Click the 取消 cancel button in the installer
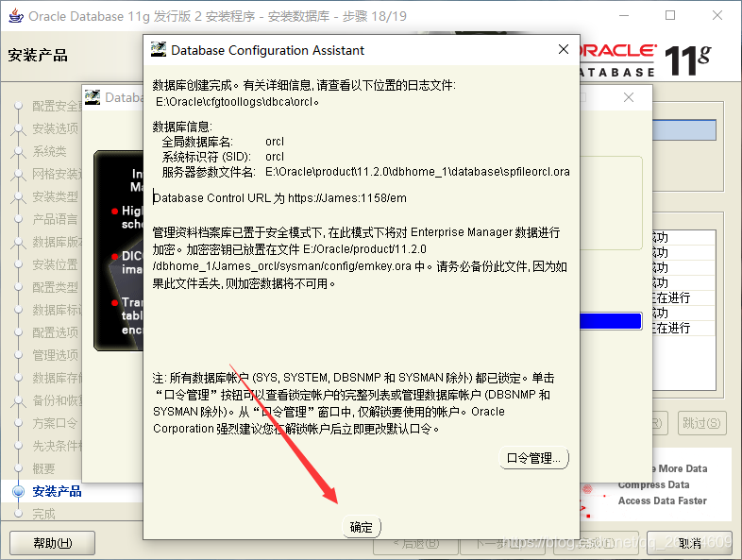742x560 pixels. [x=689, y=543]
